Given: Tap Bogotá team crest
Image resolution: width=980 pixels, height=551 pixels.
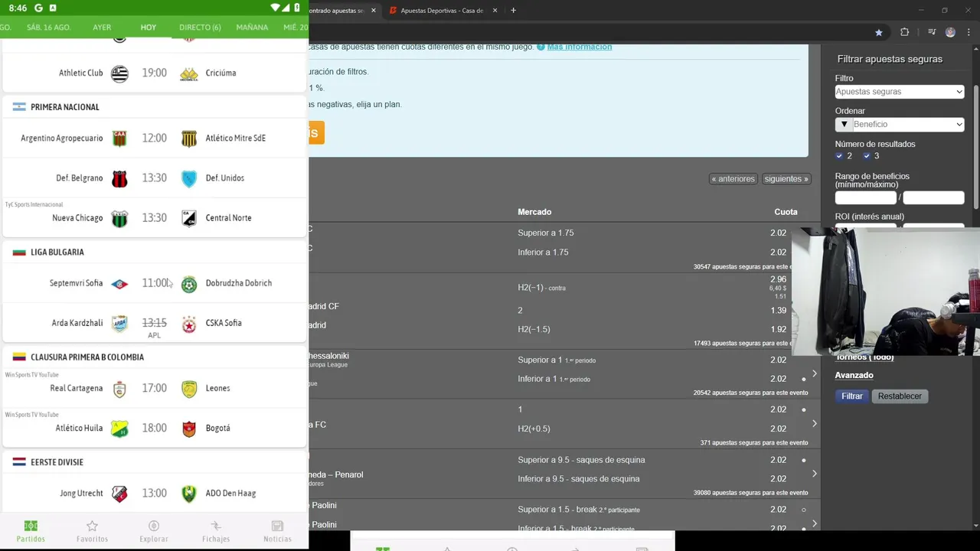Looking at the screenshot, I should point(189,429).
